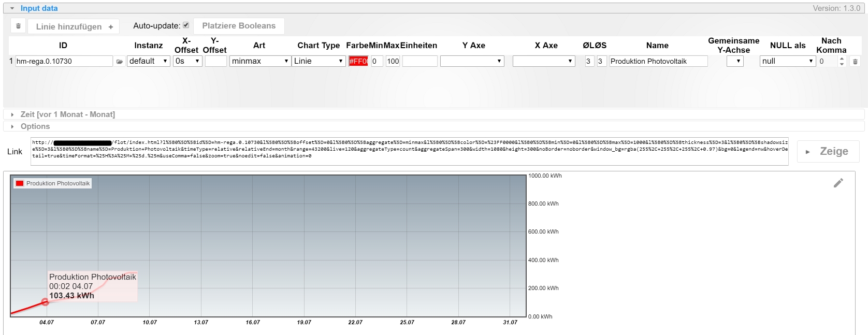The width and height of the screenshot is (868, 335).
Task: Click the 103.43 kWh tooltip value
Action: coord(71,296)
